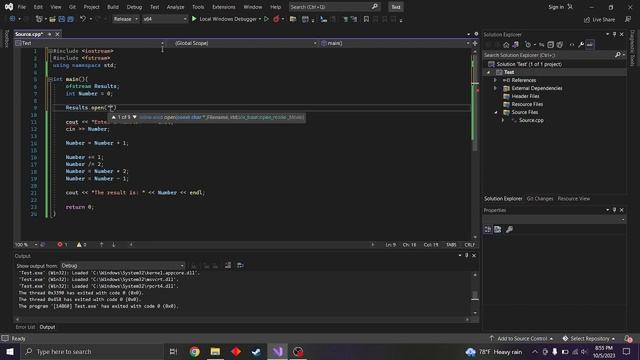Click the Property Pages wrench in Properties
This screenshot has height=360, width=640.
(x=509, y=229)
